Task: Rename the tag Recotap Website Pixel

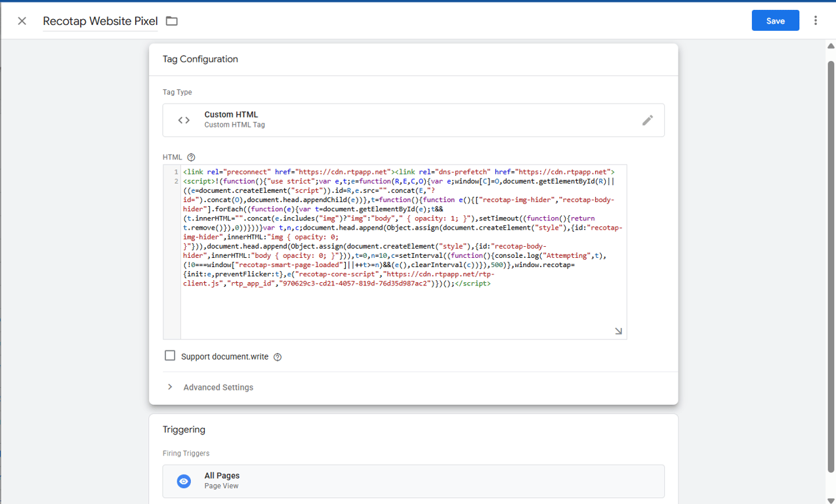Action: [x=100, y=21]
